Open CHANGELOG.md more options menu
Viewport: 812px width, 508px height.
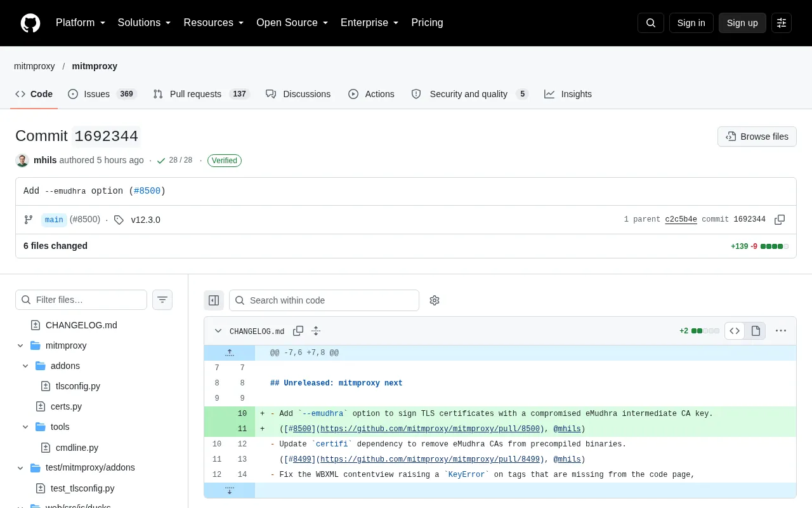pyautogui.click(x=781, y=331)
